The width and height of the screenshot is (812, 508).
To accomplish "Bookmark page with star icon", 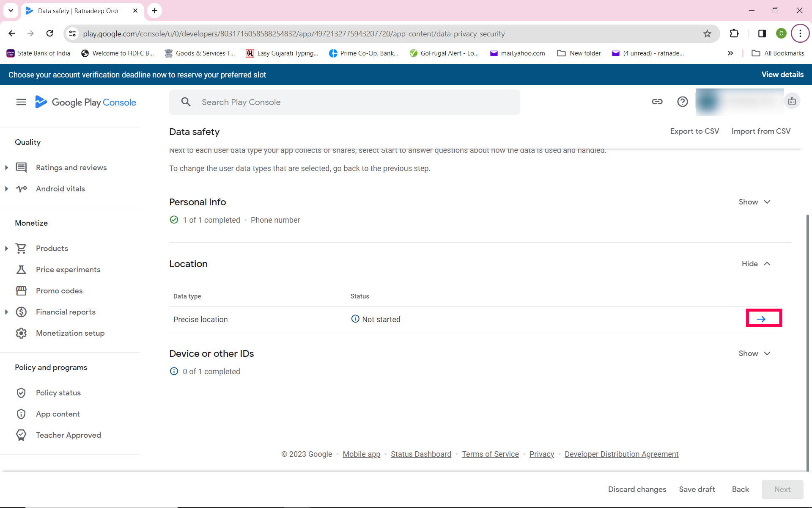I will pos(707,34).
